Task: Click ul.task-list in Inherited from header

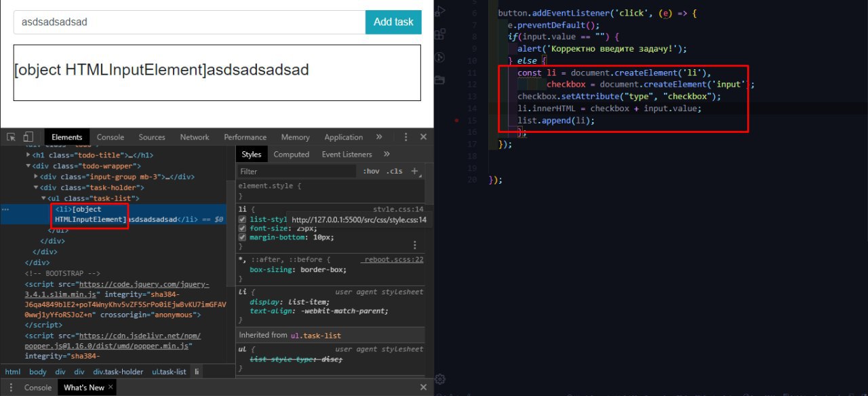Action: [x=315, y=335]
